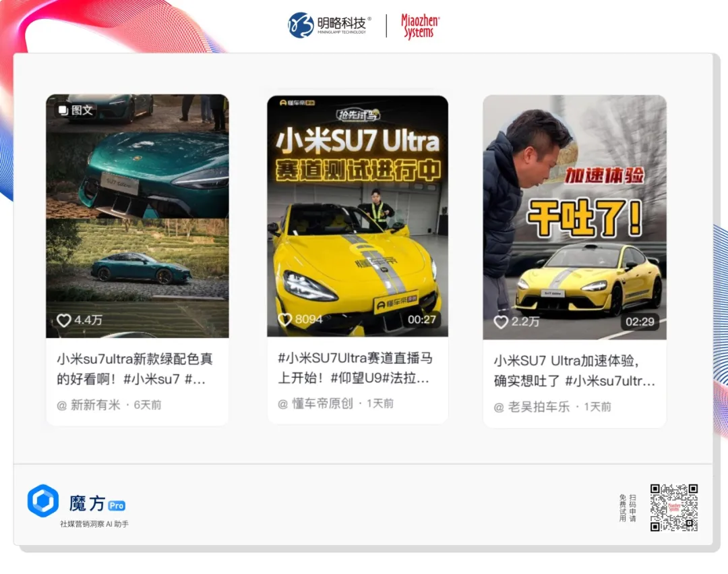This screenshot has height=574, width=728.
Task: Click the 明略科技 logo at top
Action: [329, 25]
